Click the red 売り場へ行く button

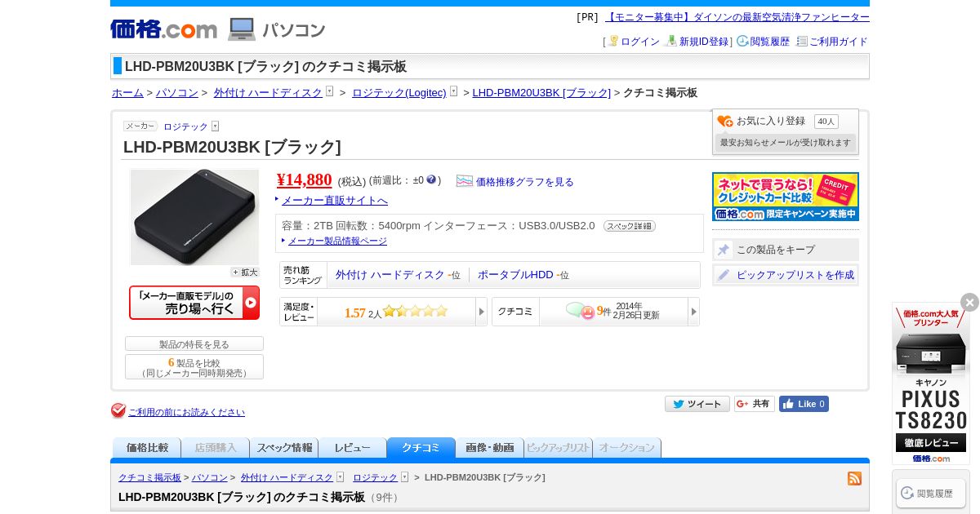[x=194, y=303]
